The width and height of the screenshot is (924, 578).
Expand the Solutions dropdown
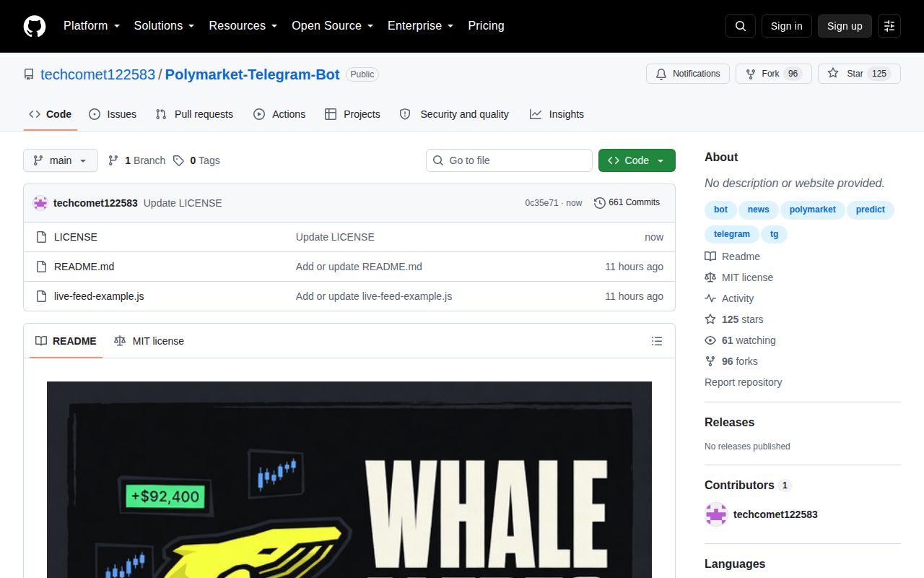point(165,26)
